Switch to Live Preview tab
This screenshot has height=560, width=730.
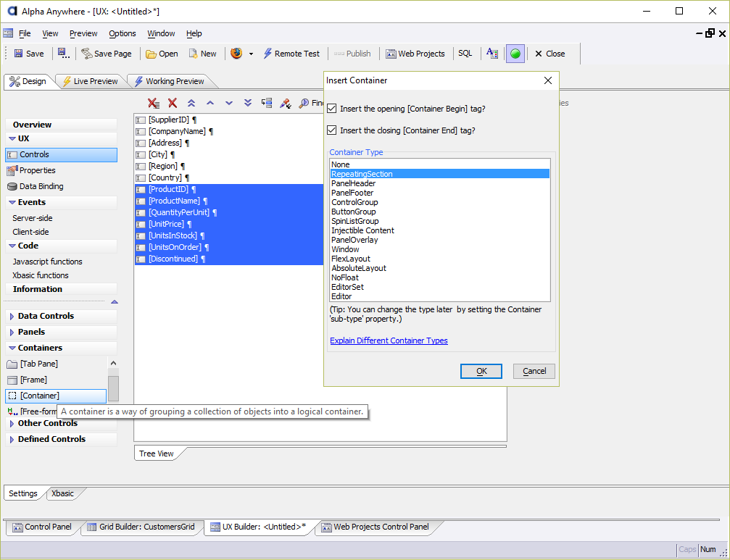[91, 81]
